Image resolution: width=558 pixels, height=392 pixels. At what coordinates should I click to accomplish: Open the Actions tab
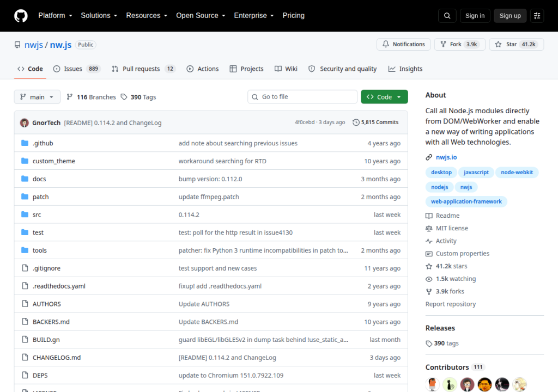click(203, 69)
